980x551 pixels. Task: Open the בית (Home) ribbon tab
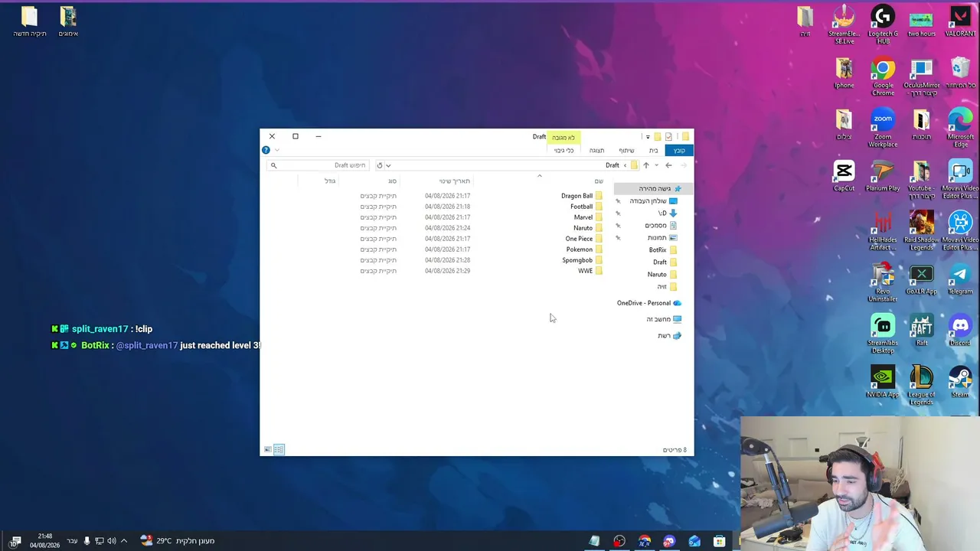pos(653,150)
